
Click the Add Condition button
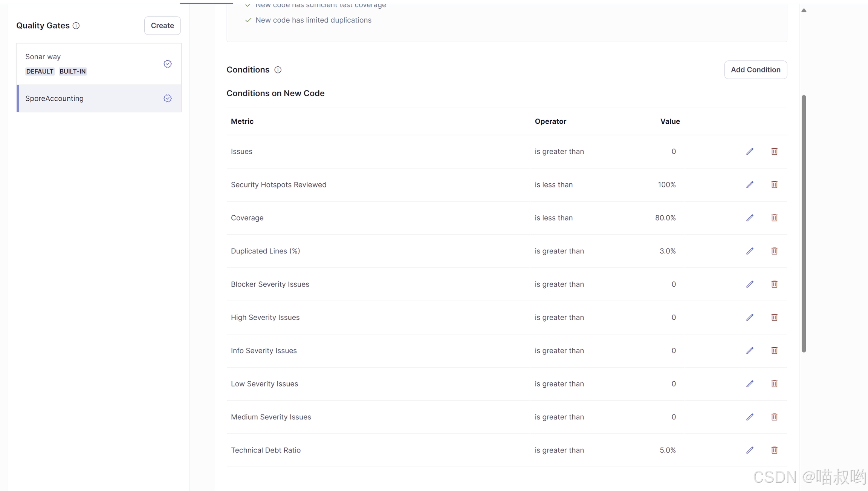tap(755, 70)
